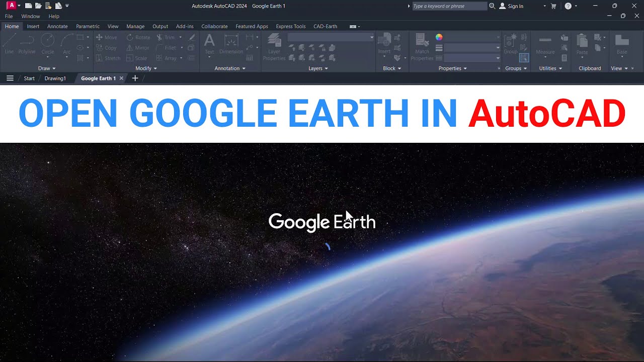Add a new drawing tab with plus

tap(135, 78)
